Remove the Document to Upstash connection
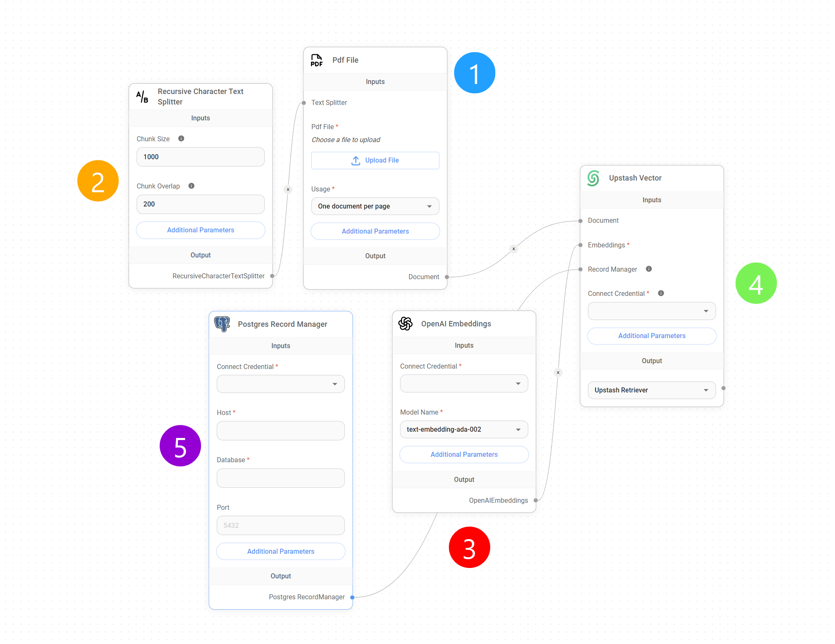The image size is (835, 644). point(514,249)
